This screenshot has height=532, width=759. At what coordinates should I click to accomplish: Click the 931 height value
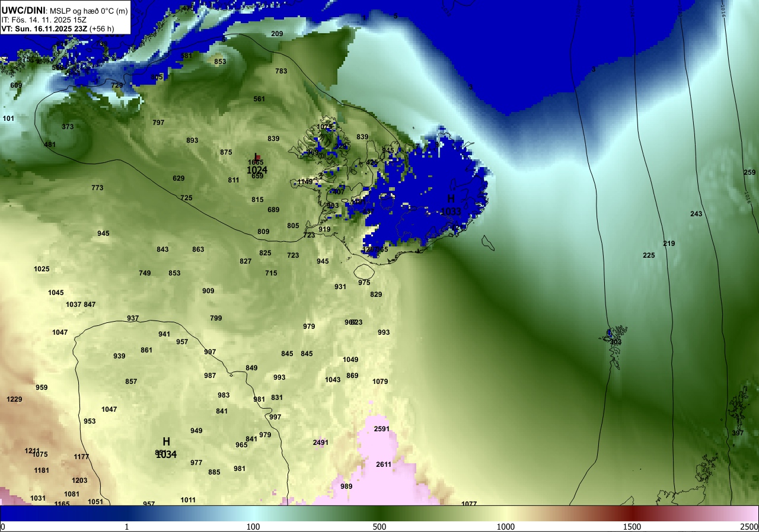coord(340,287)
